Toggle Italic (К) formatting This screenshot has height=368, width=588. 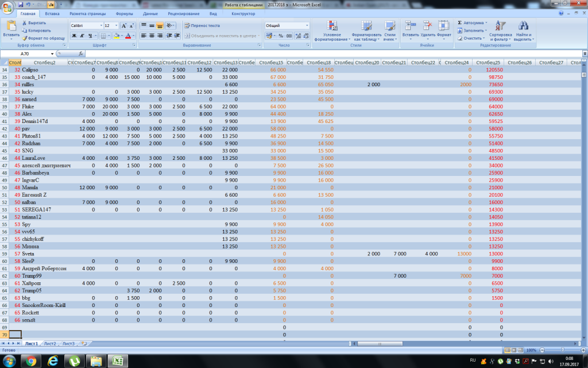[82, 36]
